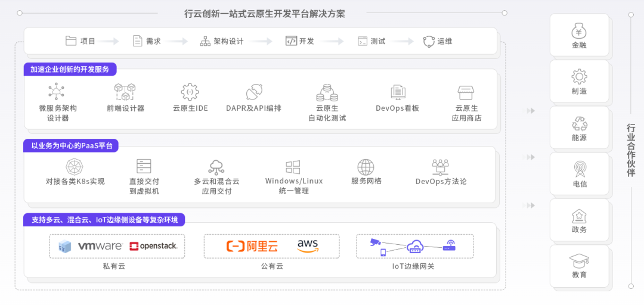The image size is (644, 305).
Task: Select the 服务网格 globe icon
Action: coord(366,167)
